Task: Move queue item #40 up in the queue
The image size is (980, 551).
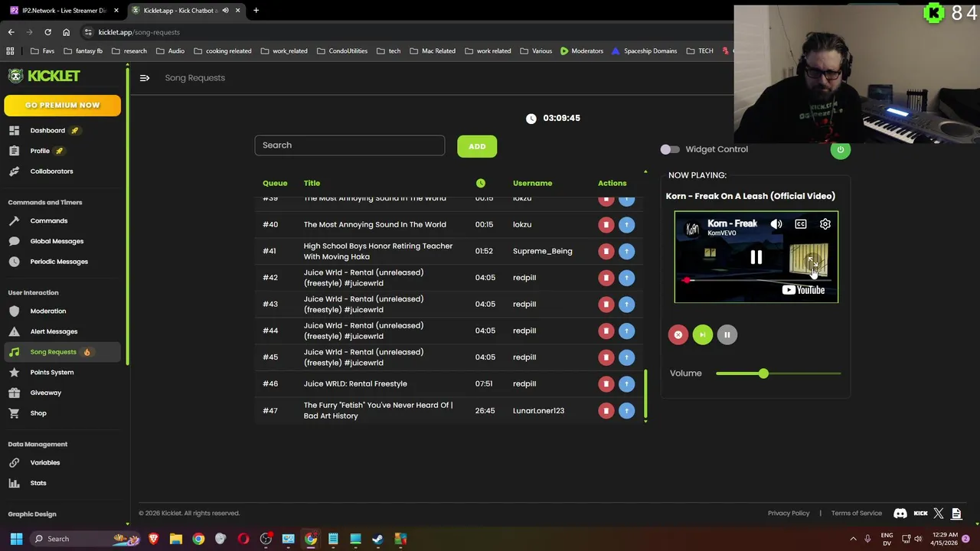Action: tap(626, 224)
